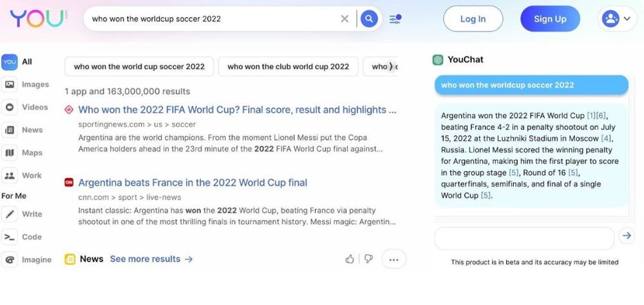644x305 pixels.
Task: Open the sportingnews World Cup result link
Action: pyautogui.click(x=237, y=110)
